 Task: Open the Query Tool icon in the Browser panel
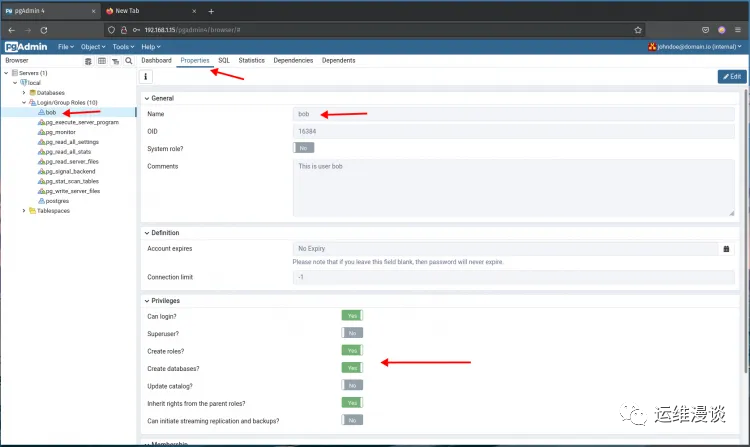88,61
